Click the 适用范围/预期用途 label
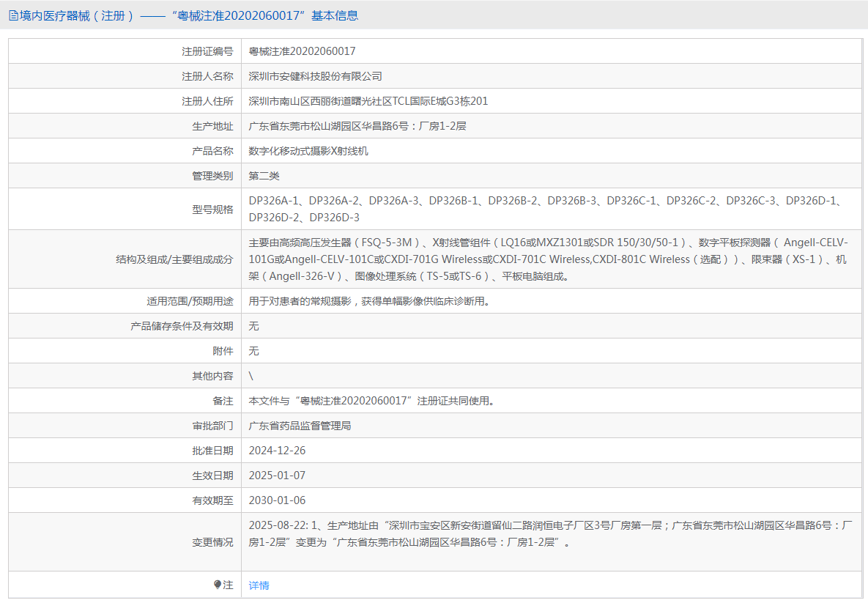868x603 pixels. point(190,301)
